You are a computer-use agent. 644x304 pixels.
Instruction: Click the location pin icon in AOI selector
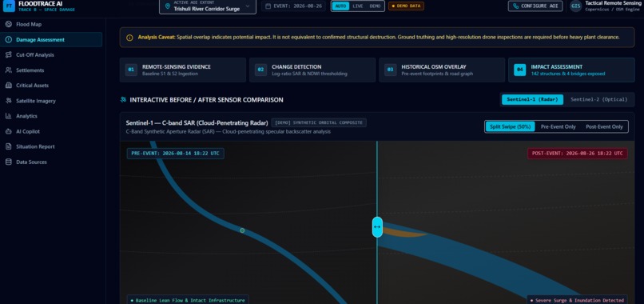coord(167,6)
